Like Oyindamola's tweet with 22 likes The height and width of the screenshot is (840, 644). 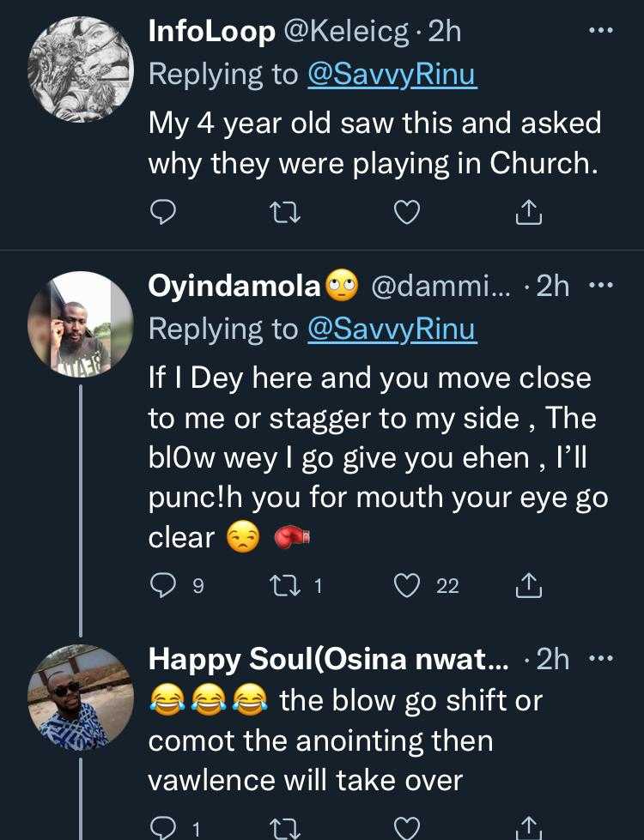pyautogui.click(x=408, y=585)
